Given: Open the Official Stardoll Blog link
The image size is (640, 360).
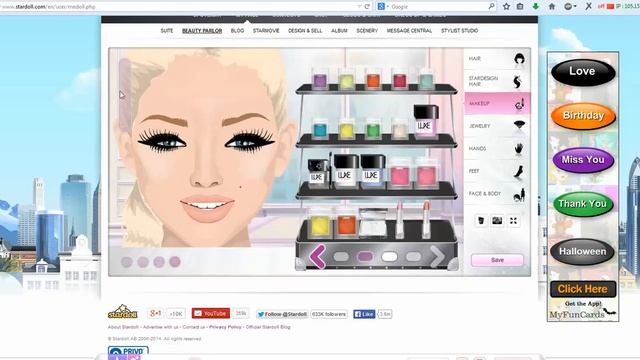Looking at the screenshot, I should (x=268, y=327).
